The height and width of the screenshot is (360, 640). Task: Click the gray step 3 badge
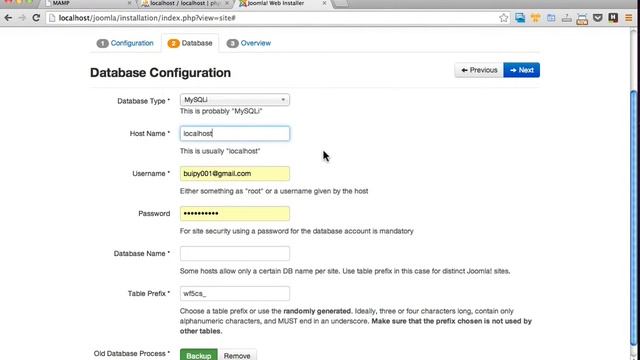click(232, 43)
